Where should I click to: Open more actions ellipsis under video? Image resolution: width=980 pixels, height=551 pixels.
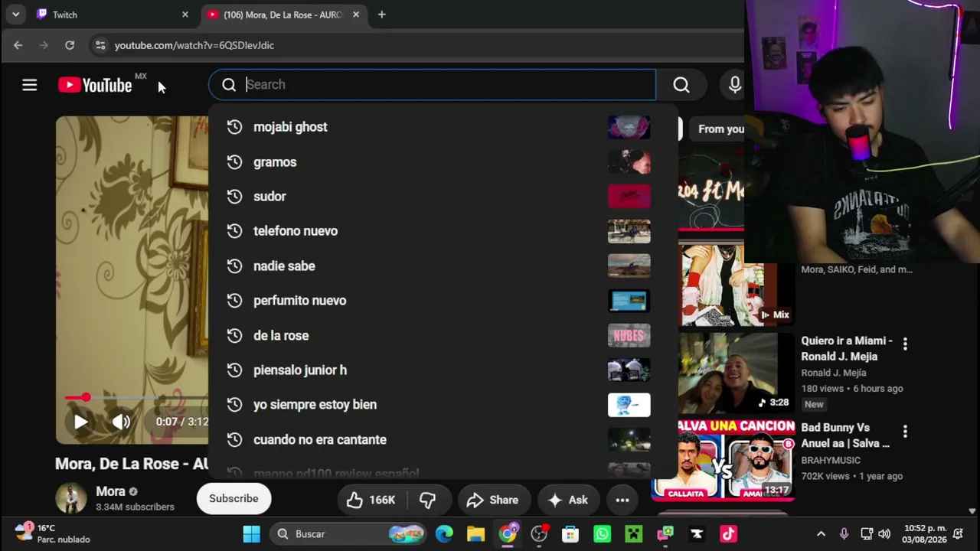pyautogui.click(x=622, y=500)
